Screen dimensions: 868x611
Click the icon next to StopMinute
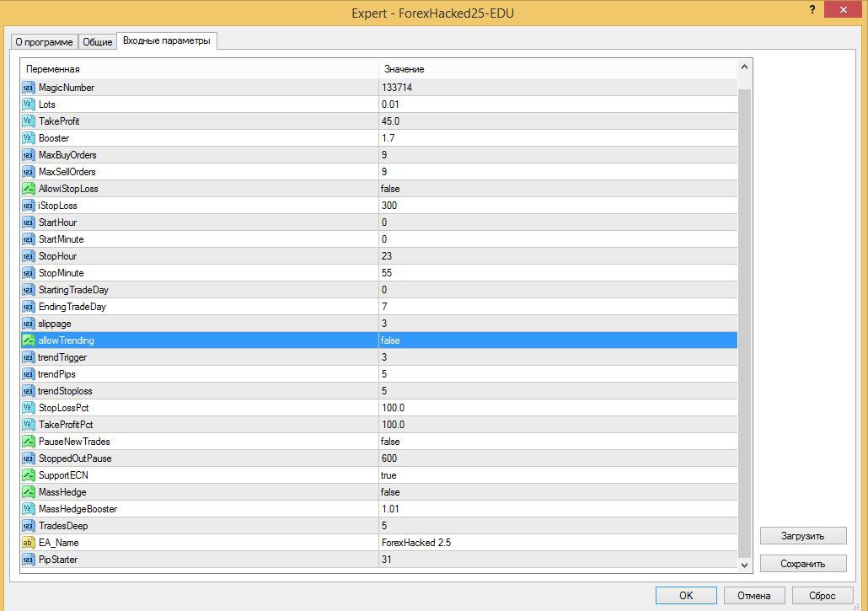(x=29, y=273)
